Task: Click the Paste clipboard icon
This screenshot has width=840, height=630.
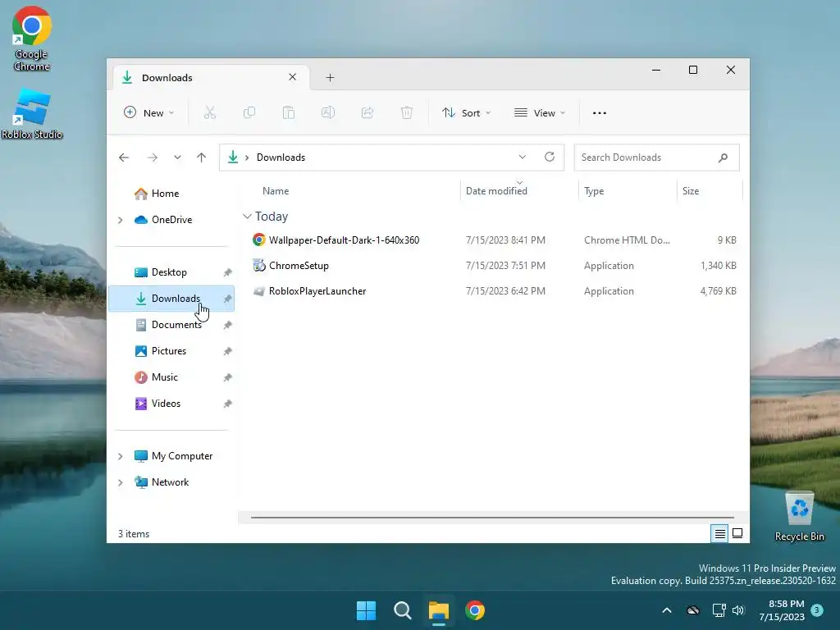Action: pyautogui.click(x=289, y=112)
